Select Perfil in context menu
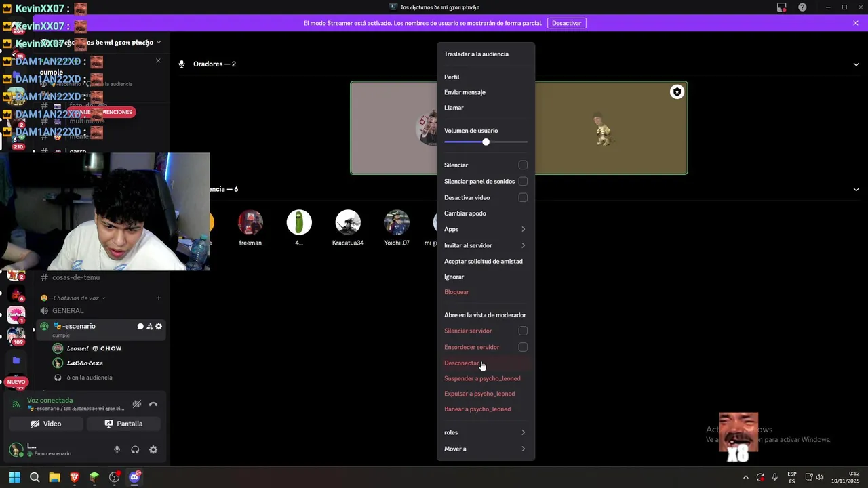Screen dimensions: 868x488 click(x=486, y=77)
